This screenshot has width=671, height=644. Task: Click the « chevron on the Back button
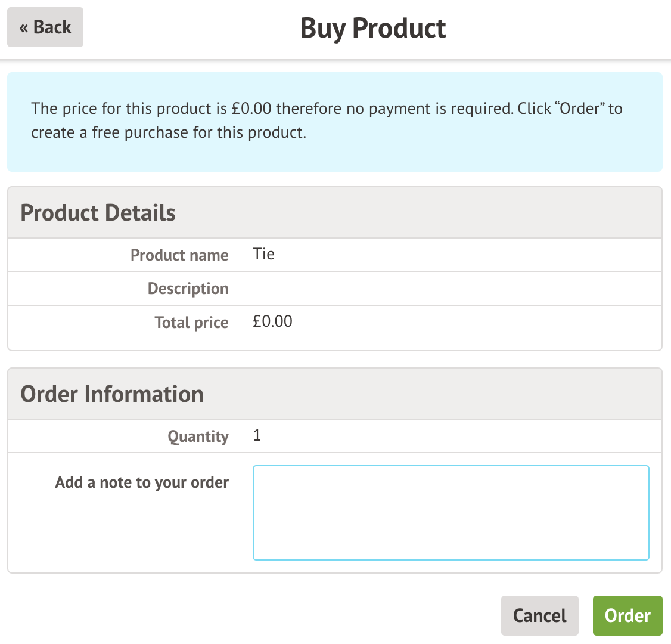pyautogui.click(x=24, y=28)
